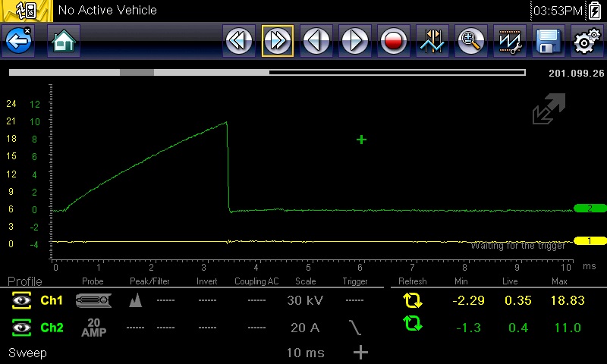Step back one frame
The width and height of the screenshot is (607, 364).
[x=316, y=41]
